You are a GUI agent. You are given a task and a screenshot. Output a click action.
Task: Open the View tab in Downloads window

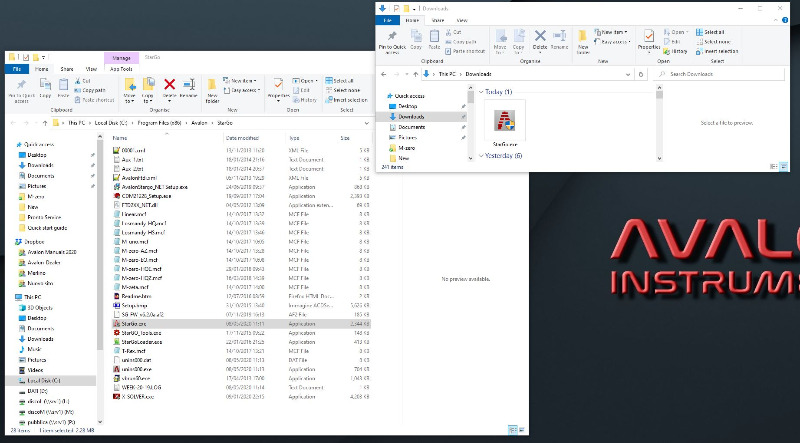[462, 20]
